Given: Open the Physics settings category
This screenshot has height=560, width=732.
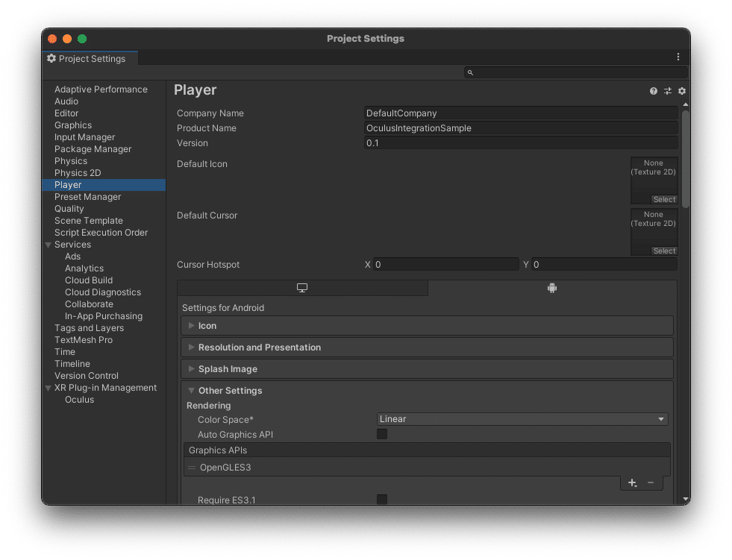Looking at the screenshot, I should (x=71, y=161).
